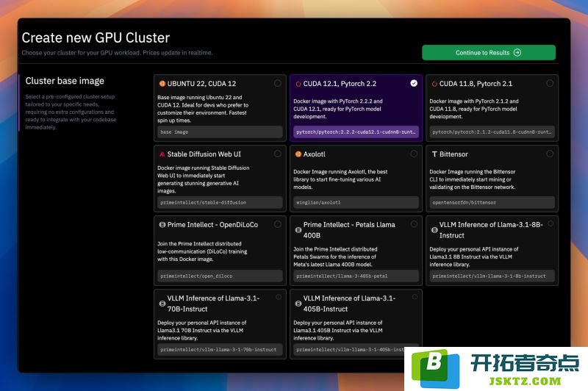588x391 pixels.
Task: Select the Petals Llama 400B radio button
Action: [x=414, y=224]
